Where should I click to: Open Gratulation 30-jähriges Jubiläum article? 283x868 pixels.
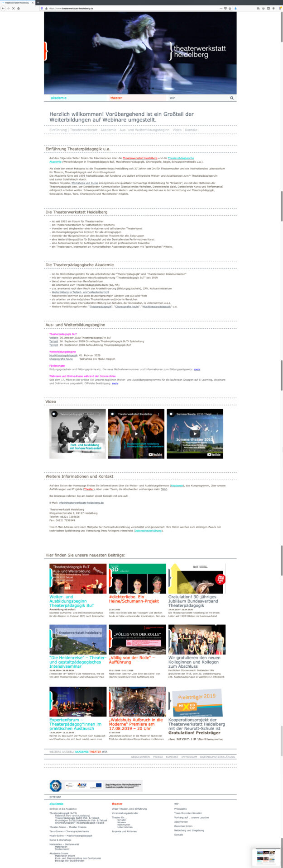pyautogui.click(x=193, y=601)
